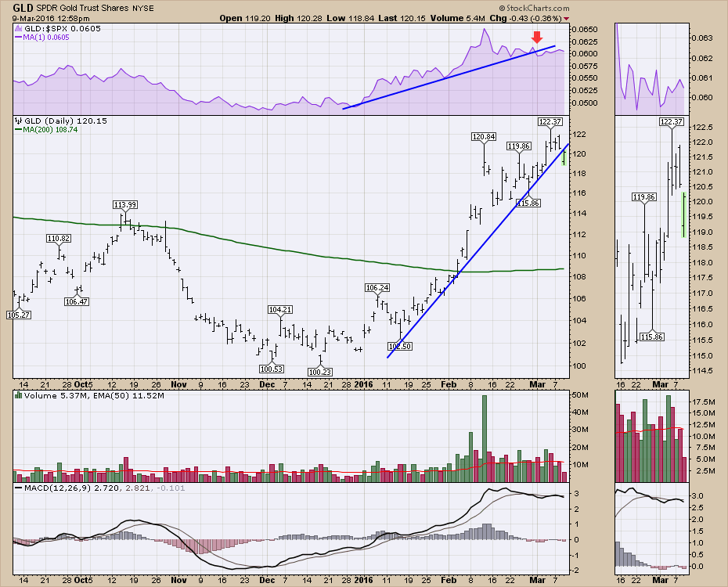Click the 100.23 low price label

(320, 372)
